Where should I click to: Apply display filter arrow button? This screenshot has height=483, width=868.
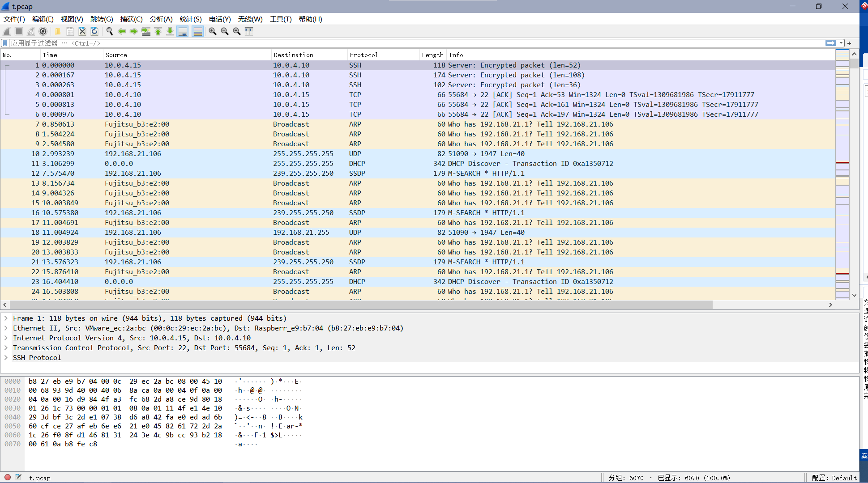[x=831, y=43]
